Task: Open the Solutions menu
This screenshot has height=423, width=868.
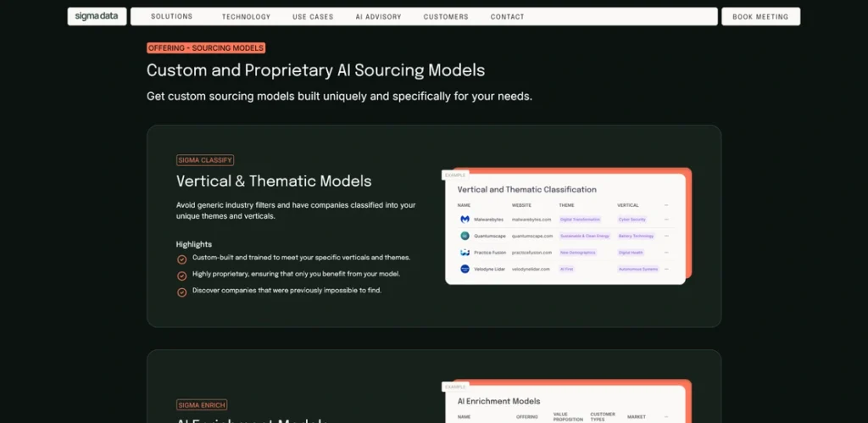Action: (171, 17)
